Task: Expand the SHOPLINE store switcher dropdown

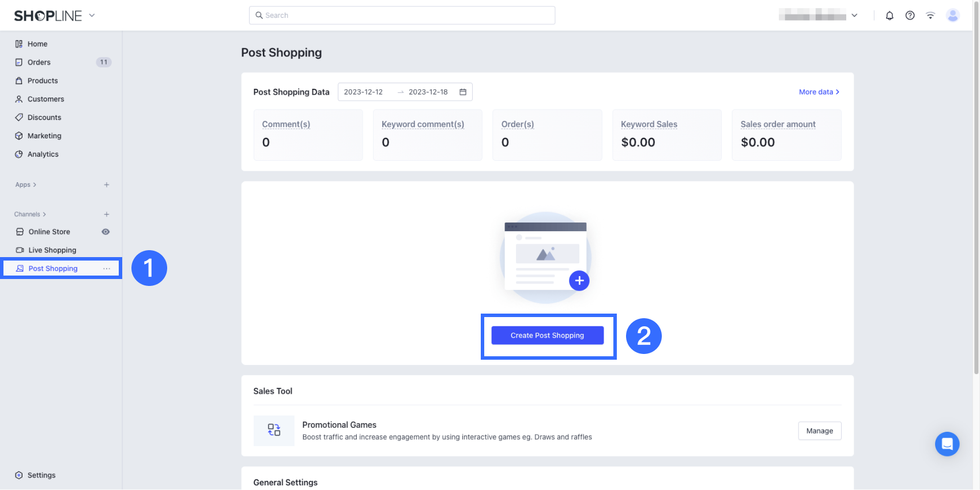Action: point(92,16)
